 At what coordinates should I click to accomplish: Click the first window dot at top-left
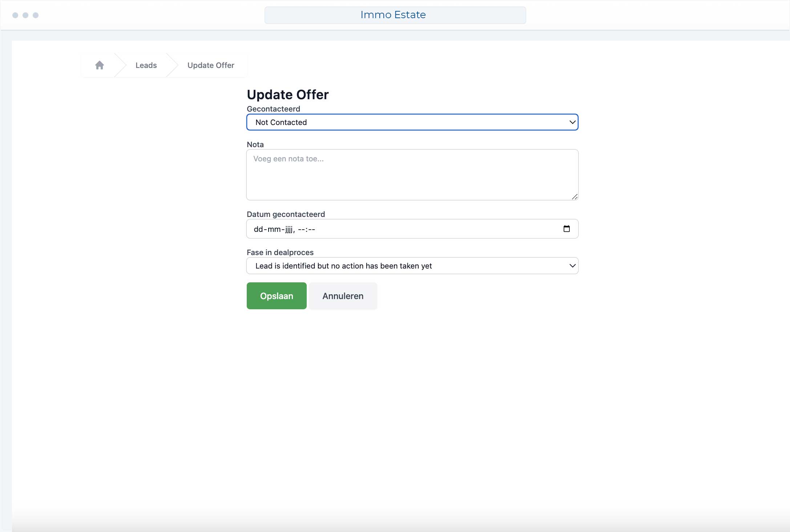[15, 15]
